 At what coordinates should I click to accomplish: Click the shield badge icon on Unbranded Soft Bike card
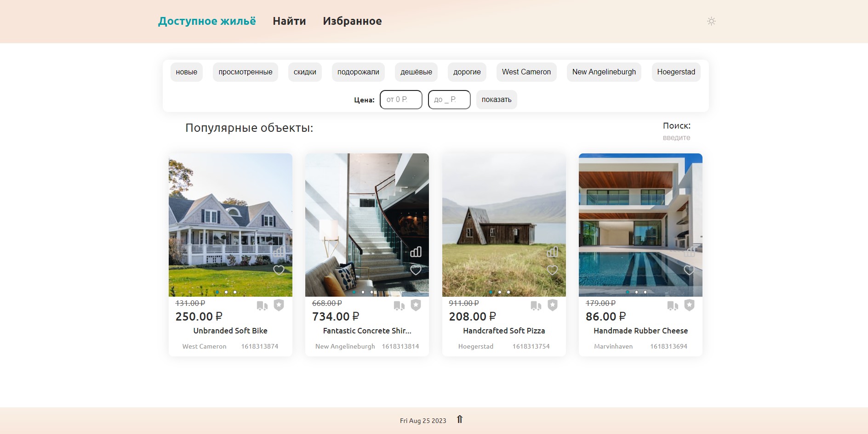[278, 305]
